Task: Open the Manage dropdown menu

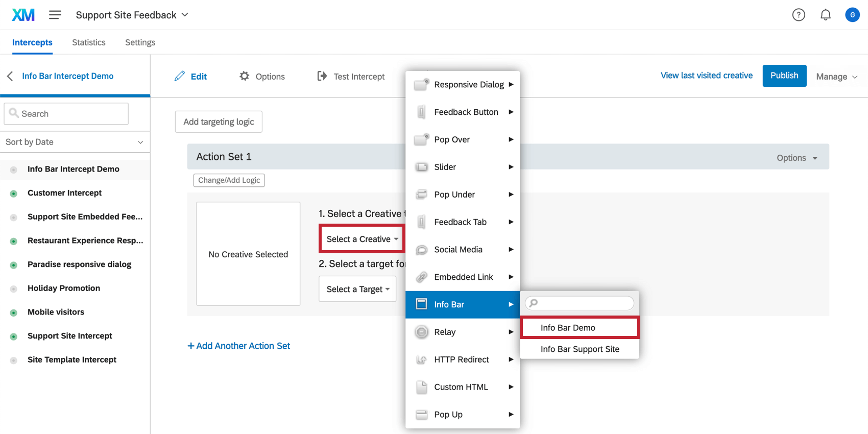Action: pyautogui.click(x=836, y=77)
